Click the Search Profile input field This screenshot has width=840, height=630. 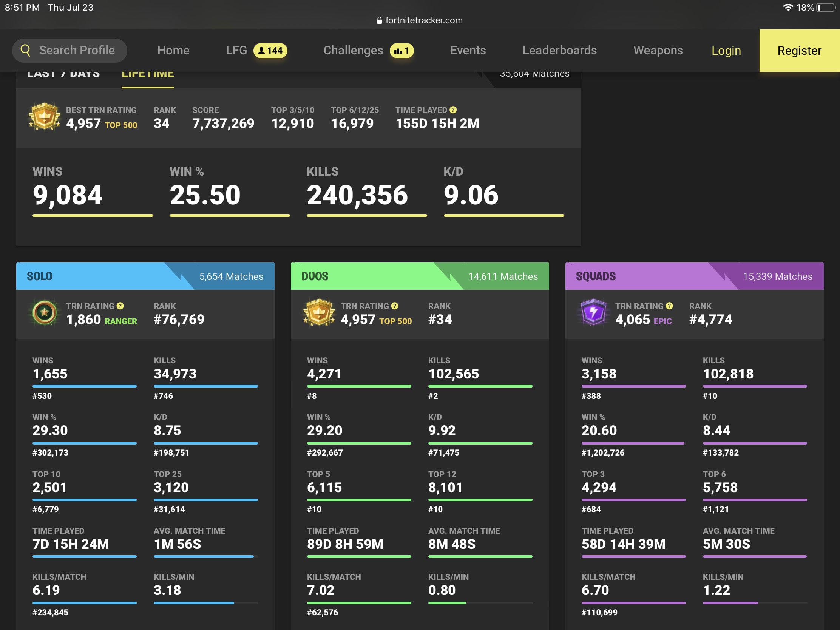(70, 51)
